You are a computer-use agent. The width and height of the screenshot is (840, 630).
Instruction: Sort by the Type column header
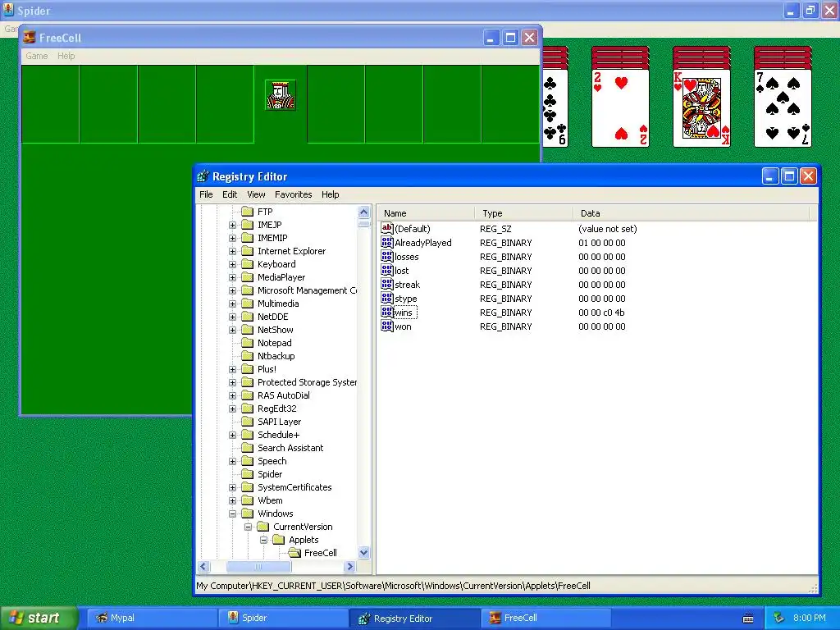click(x=524, y=213)
